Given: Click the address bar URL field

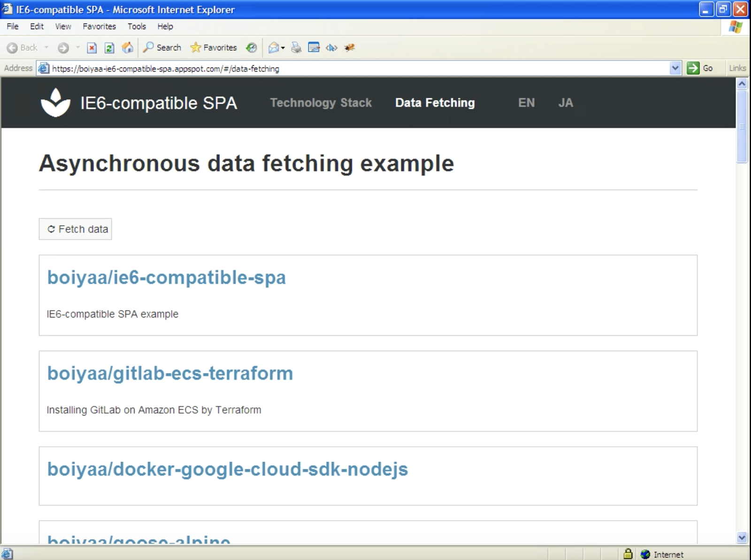Looking at the screenshot, I should coord(359,68).
